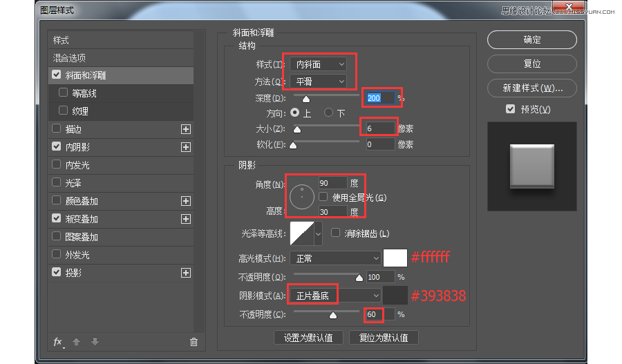622x364 pixels.
Task: Uncheck the 渐变叠加 checkbox
Action: coord(57,218)
